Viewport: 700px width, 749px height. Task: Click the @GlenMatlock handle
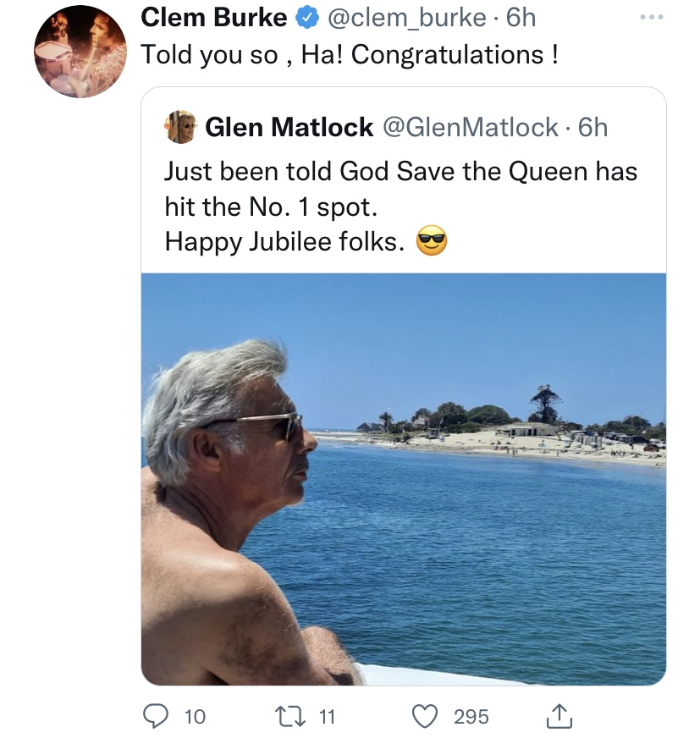(x=470, y=127)
